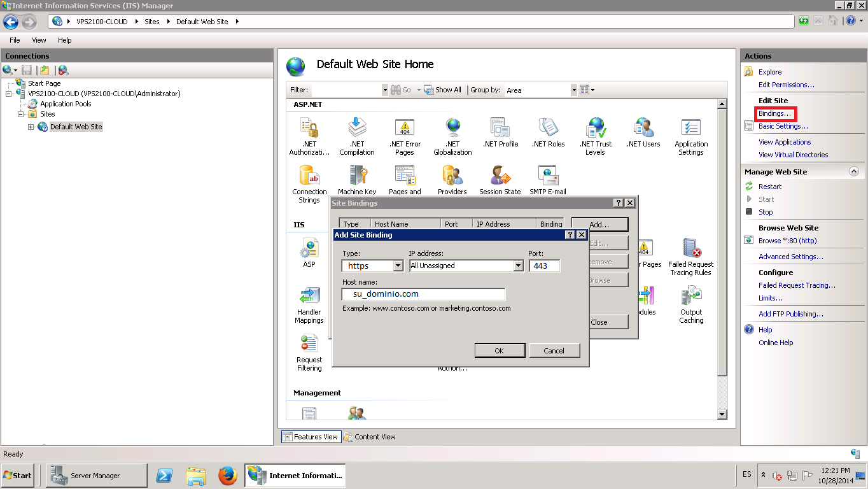Open the .NET Authorization Rules feature
The width and height of the screenshot is (868, 489).
(x=309, y=136)
